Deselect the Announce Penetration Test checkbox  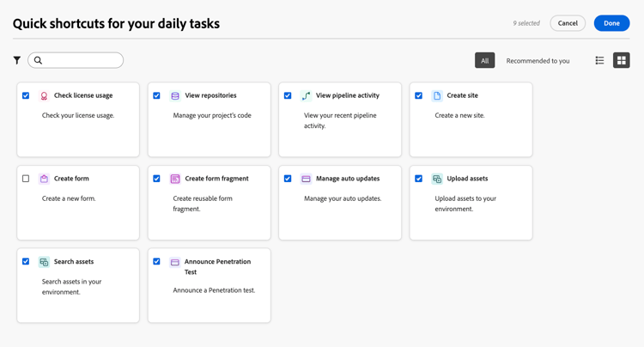pyautogui.click(x=156, y=262)
